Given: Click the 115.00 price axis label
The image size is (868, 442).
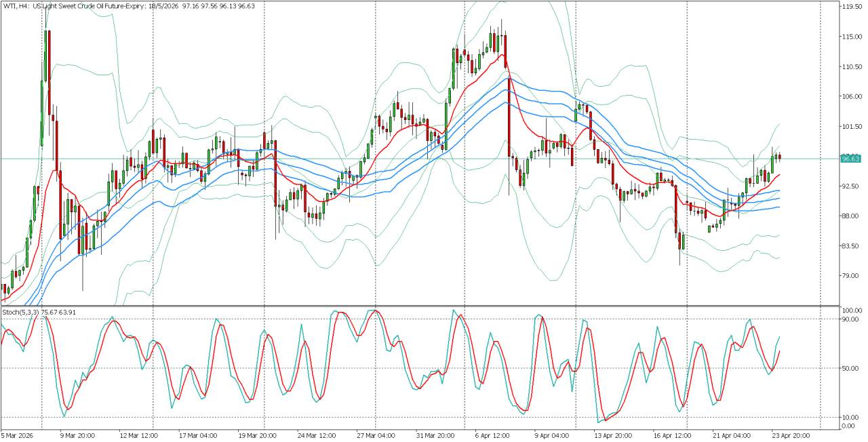Looking at the screenshot, I should coord(851,37).
